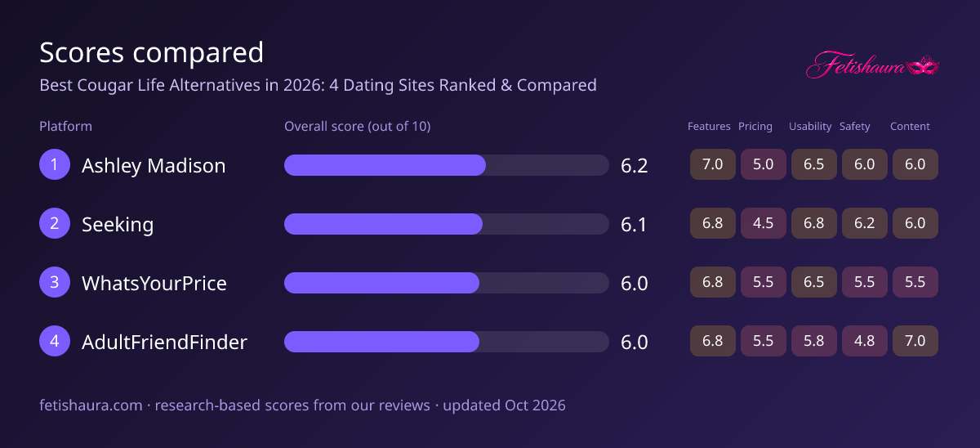This screenshot has height=448, width=980.
Task: Click the Ashley Madison platform name
Action: click(x=154, y=165)
